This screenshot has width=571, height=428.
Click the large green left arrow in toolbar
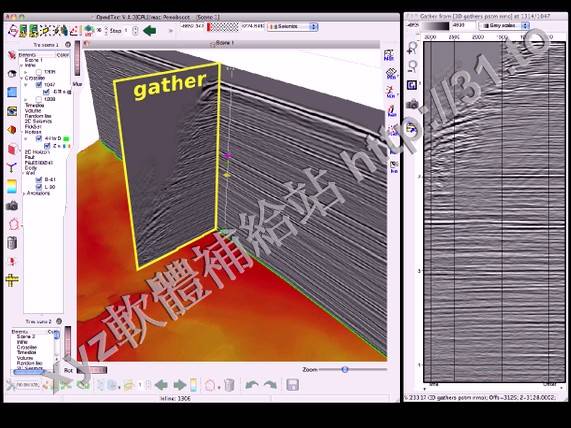149,31
